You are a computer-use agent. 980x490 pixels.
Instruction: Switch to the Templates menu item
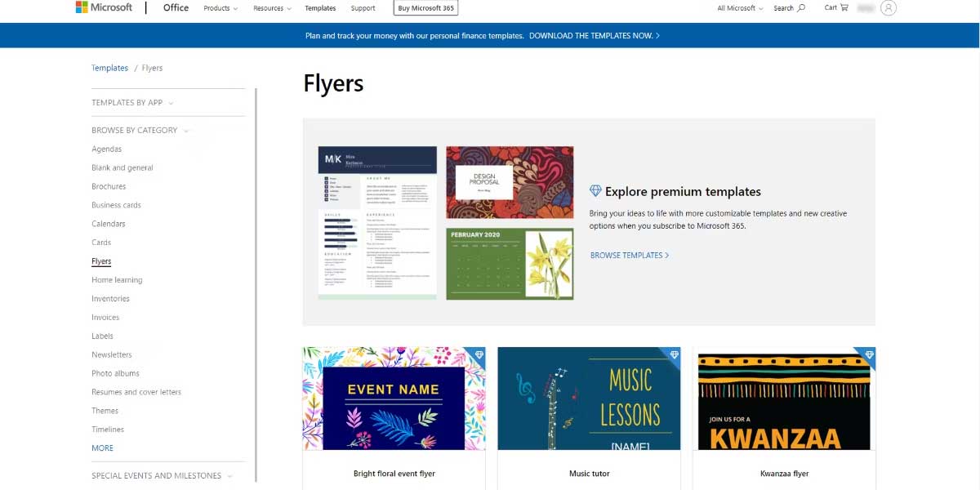tap(319, 7)
